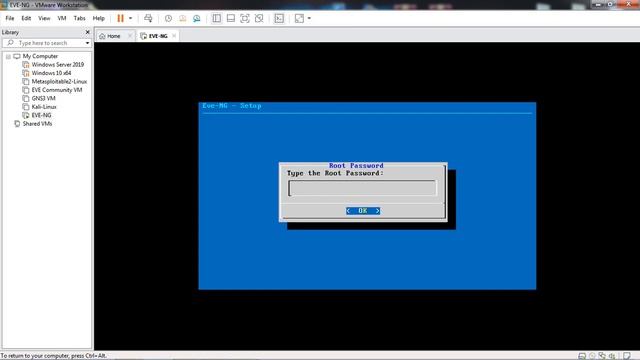The image size is (640, 360).
Task: Click the network adapter status bar icon
Action: [602, 356]
